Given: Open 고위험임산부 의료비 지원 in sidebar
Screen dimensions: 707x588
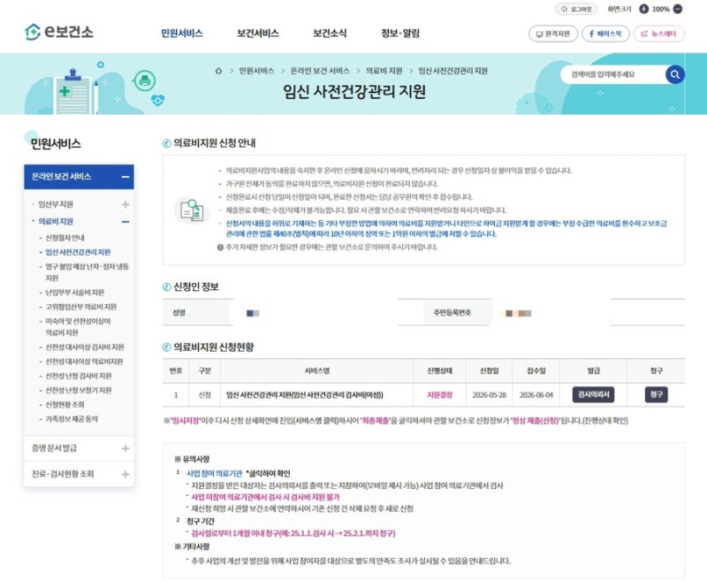Looking at the screenshot, I should coord(81,307).
